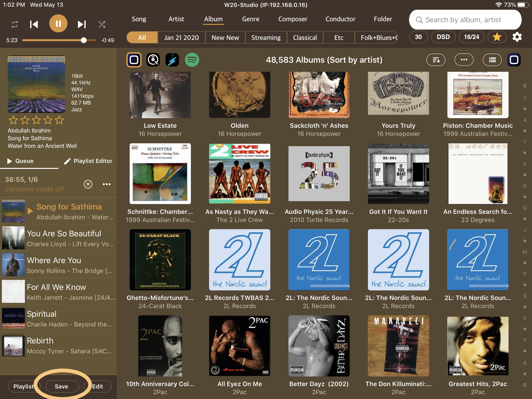Open the Conductor tab
The height and width of the screenshot is (399, 532).
click(340, 19)
